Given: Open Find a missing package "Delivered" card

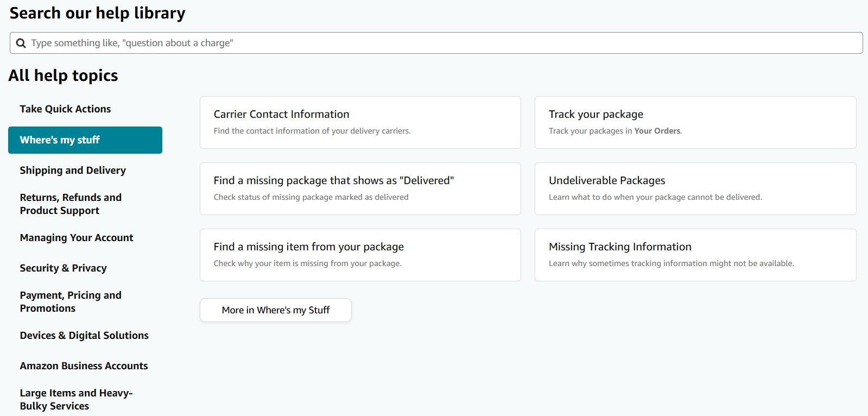Looking at the screenshot, I should 360,188.
